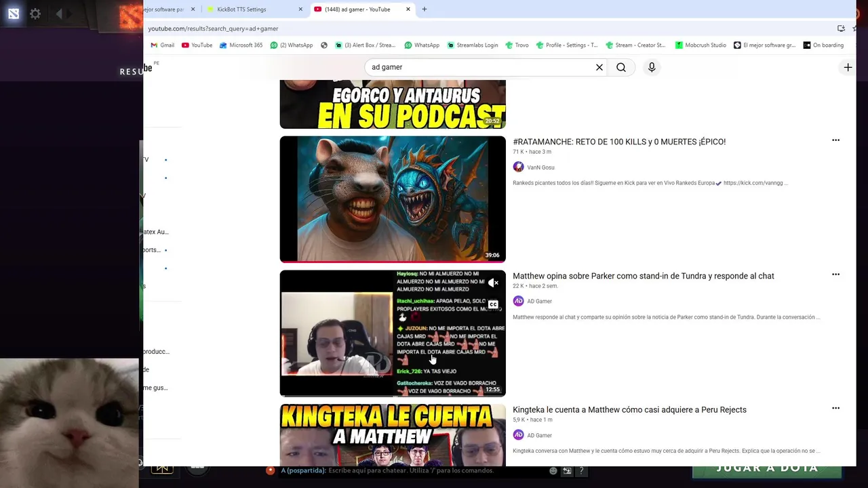Open the (2) WhatsApp bookmark
Image resolution: width=868 pixels, height=488 pixels.
(x=292, y=45)
